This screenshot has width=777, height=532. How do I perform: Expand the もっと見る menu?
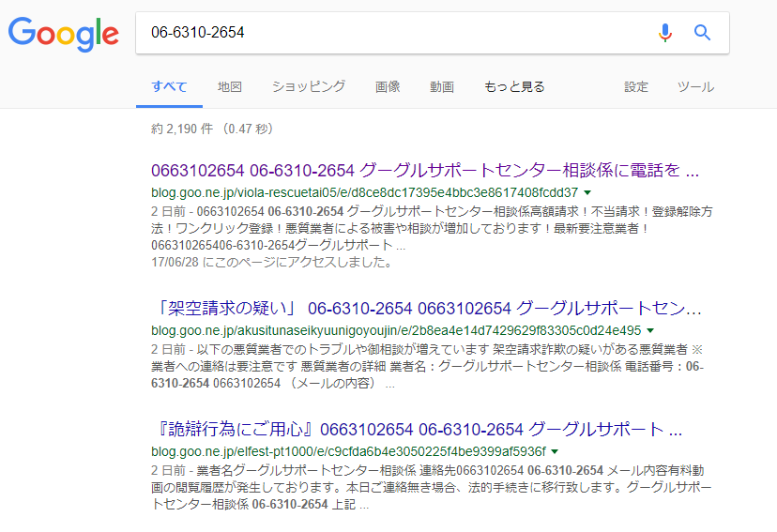514,86
